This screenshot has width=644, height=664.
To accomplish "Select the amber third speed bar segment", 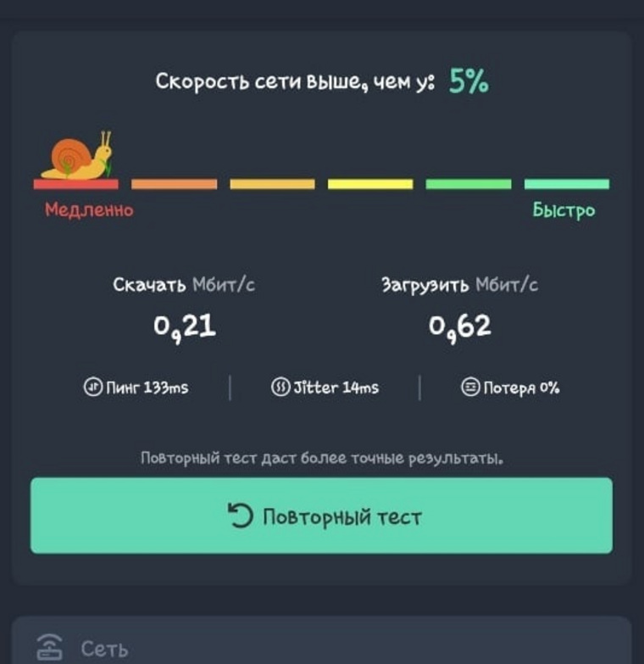I will tap(273, 184).
